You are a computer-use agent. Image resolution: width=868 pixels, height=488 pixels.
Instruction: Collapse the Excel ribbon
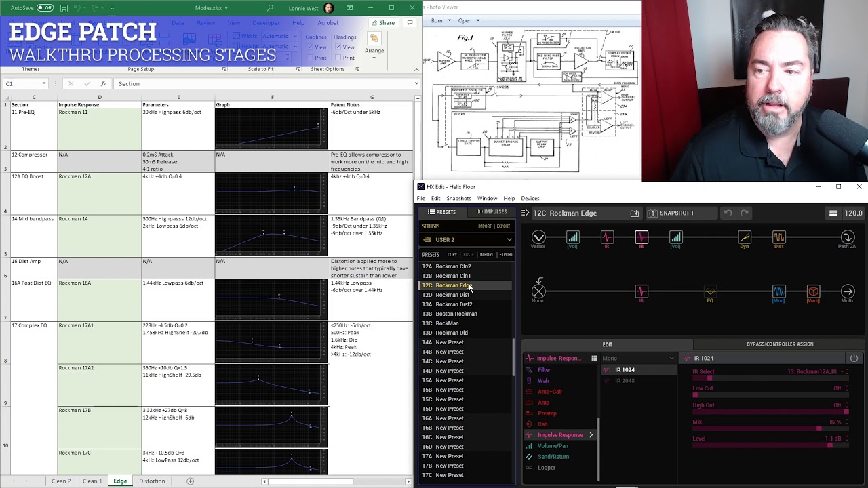tap(416, 69)
